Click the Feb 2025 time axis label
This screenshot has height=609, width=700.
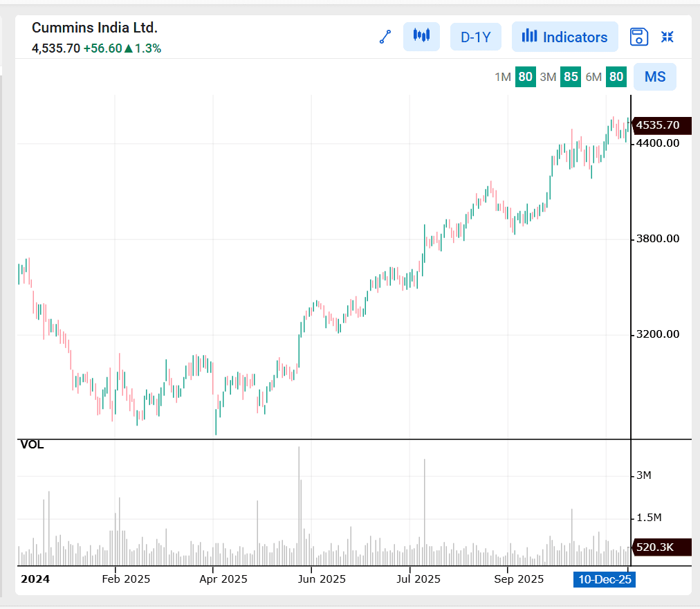coord(126,579)
